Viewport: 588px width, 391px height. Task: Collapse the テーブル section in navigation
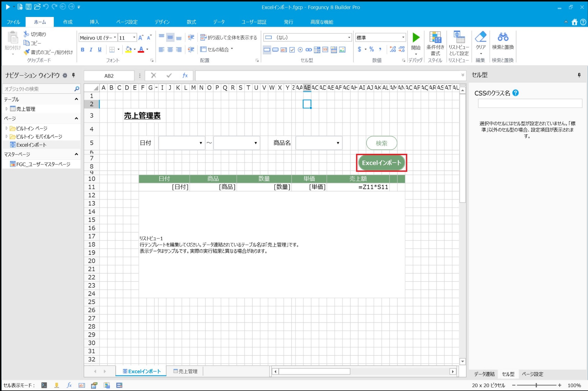click(76, 99)
